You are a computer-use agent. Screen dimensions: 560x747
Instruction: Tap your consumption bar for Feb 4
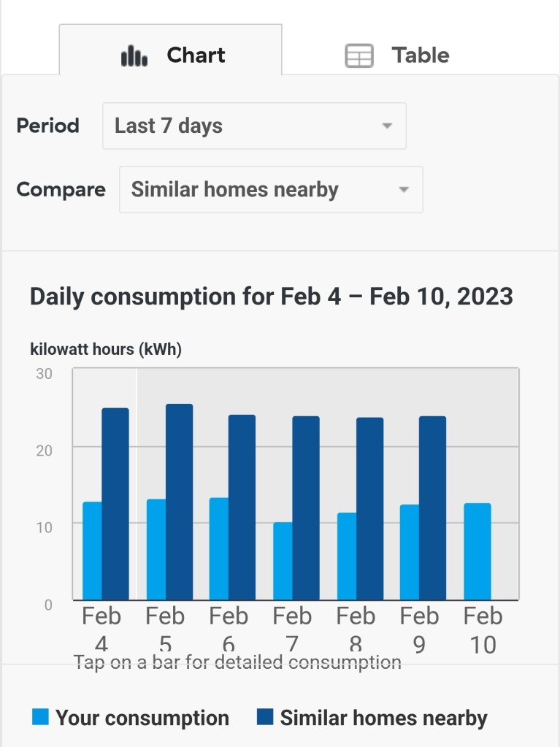[92, 551]
